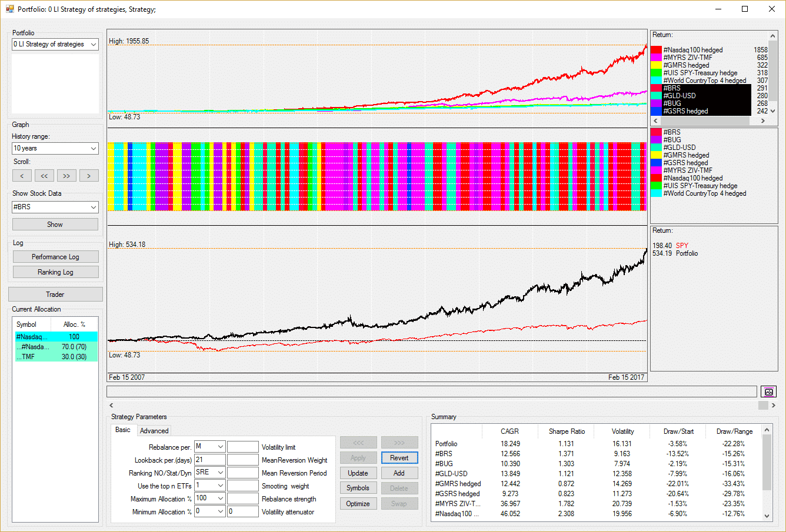The width and height of the screenshot is (786, 532).
Task: Click the Symbols button
Action: [x=358, y=488]
